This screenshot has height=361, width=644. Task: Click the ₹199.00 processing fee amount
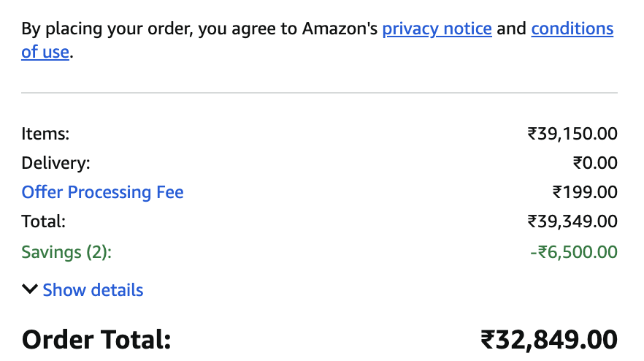tap(585, 192)
